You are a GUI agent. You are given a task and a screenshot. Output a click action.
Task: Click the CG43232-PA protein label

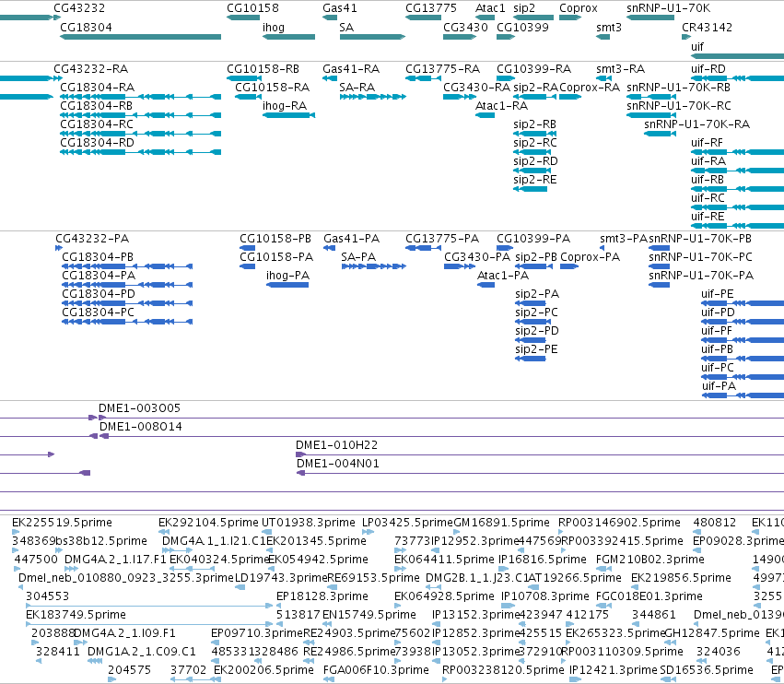[92, 238]
